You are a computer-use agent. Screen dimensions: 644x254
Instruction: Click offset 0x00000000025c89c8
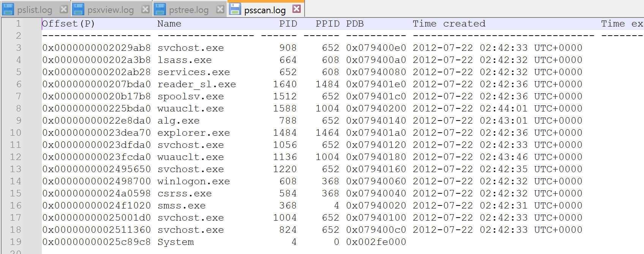(x=96, y=242)
